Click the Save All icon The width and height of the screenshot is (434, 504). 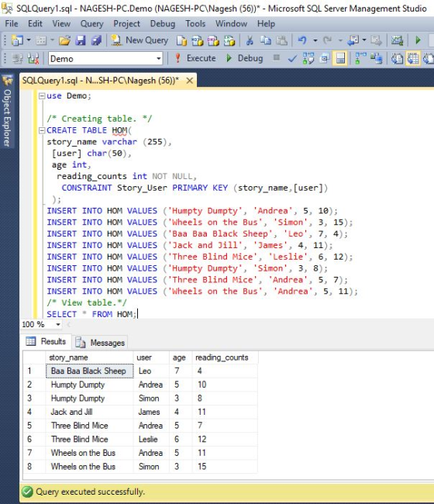point(96,40)
